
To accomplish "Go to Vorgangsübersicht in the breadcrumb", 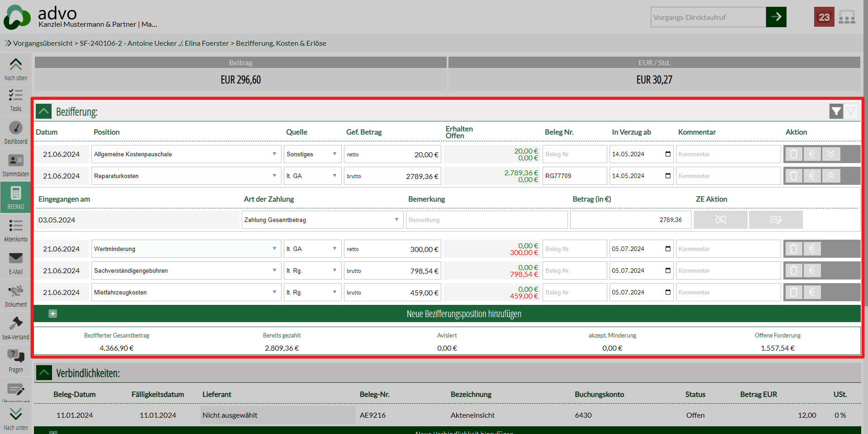I will pos(43,43).
